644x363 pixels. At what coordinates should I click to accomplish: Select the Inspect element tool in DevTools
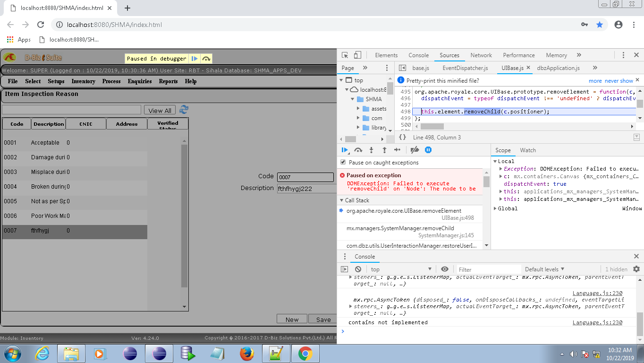(x=345, y=55)
